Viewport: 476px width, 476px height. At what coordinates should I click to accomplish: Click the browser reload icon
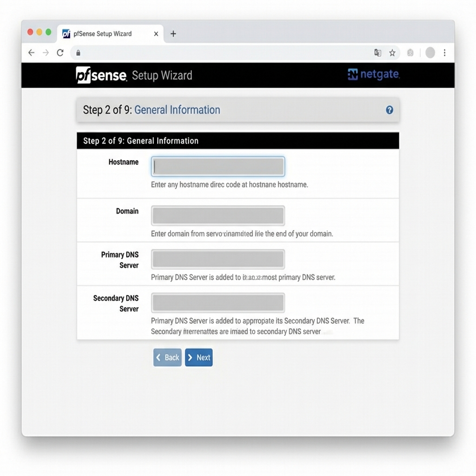tap(60, 53)
